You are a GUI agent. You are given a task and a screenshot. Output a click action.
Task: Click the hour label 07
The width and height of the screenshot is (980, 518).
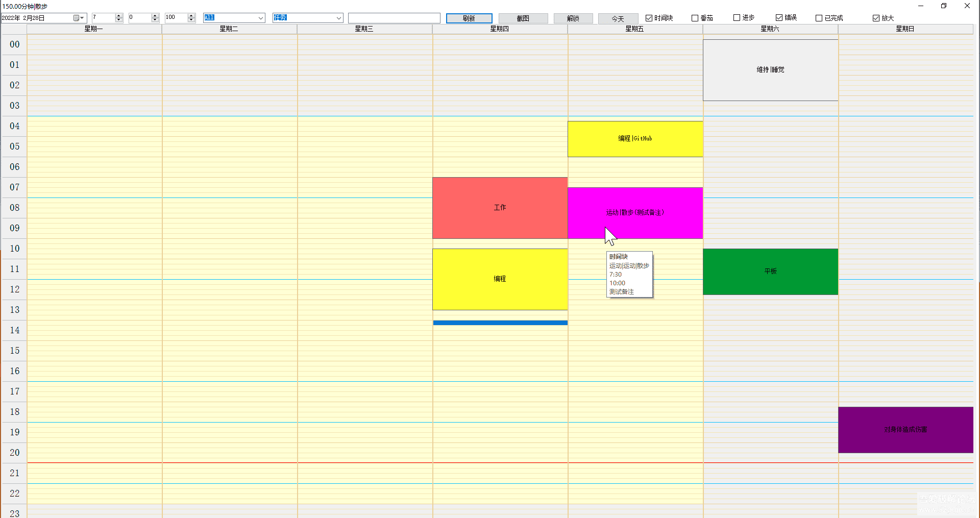[x=15, y=187]
